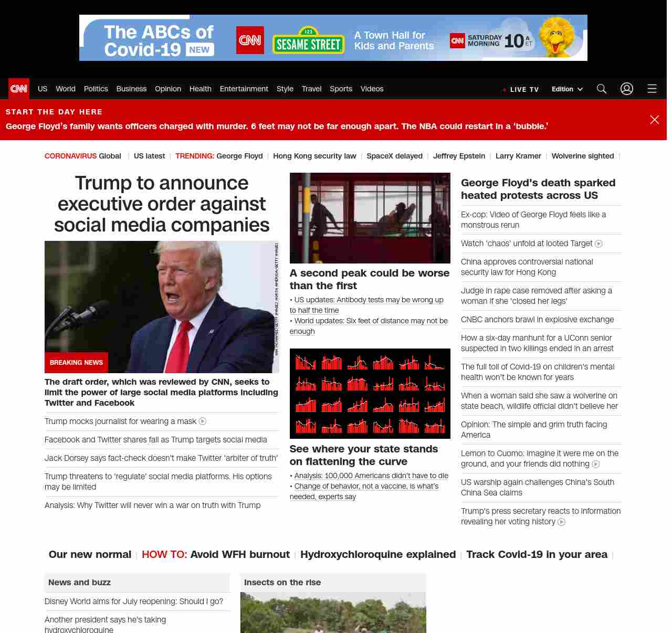Open 'Hydroxychloroquine explained' link
Image resolution: width=672 pixels, height=633 pixels.
(378, 554)
